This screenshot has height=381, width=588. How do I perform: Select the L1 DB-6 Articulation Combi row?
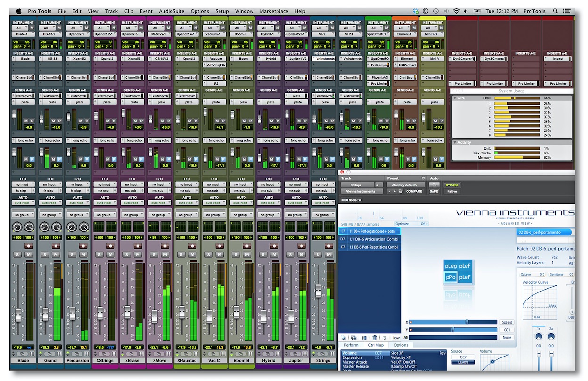click(x=370, y=239)
